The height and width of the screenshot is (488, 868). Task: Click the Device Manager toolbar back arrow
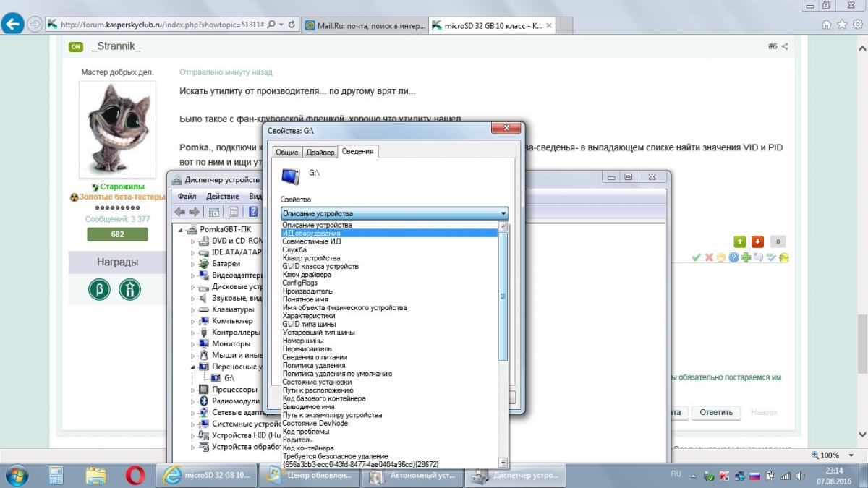(180, 212)
